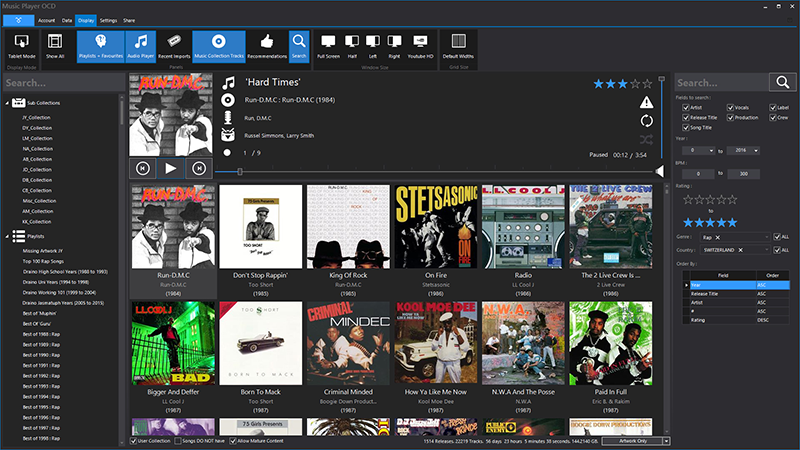Click the disc release icon in player
Image resolution: width=800 pixels, height=450 pixels.
228,100
